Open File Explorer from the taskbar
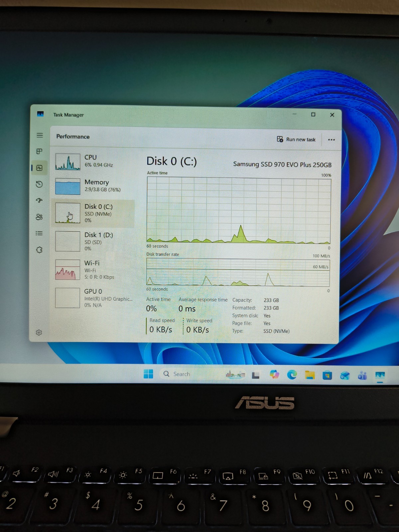 tap(310, 375)
